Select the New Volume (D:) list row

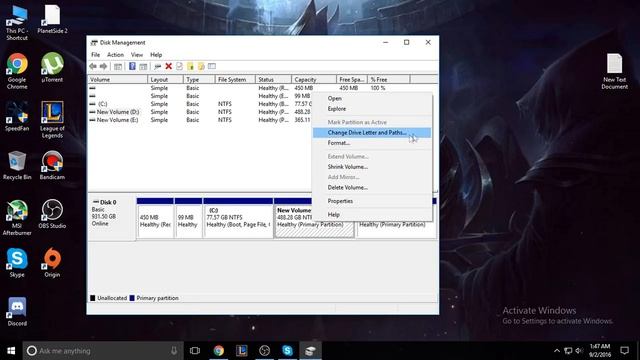(x=200, y=112)
